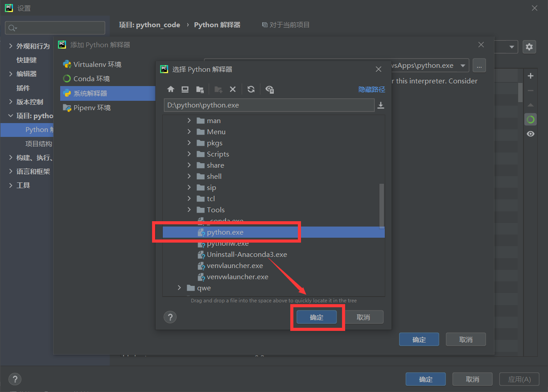
Task: Expand 外观和行为 settings category
Action: coord(11,46)
